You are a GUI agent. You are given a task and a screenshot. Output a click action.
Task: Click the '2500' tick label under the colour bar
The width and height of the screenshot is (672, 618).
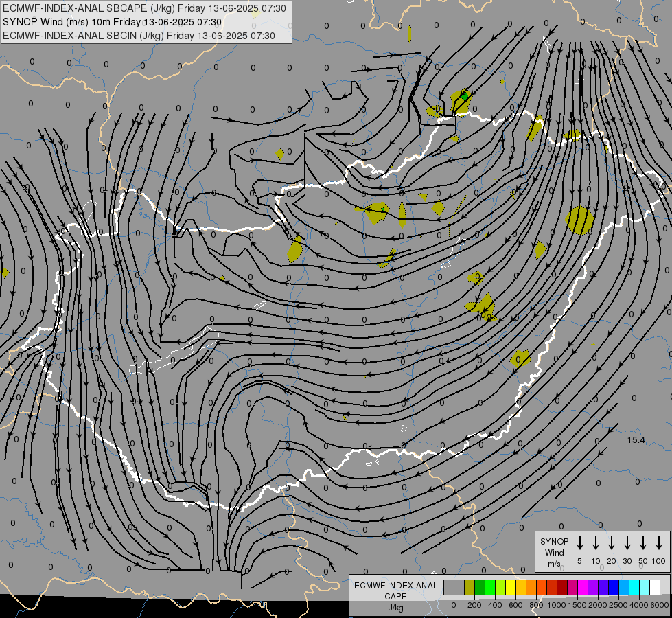618,605
